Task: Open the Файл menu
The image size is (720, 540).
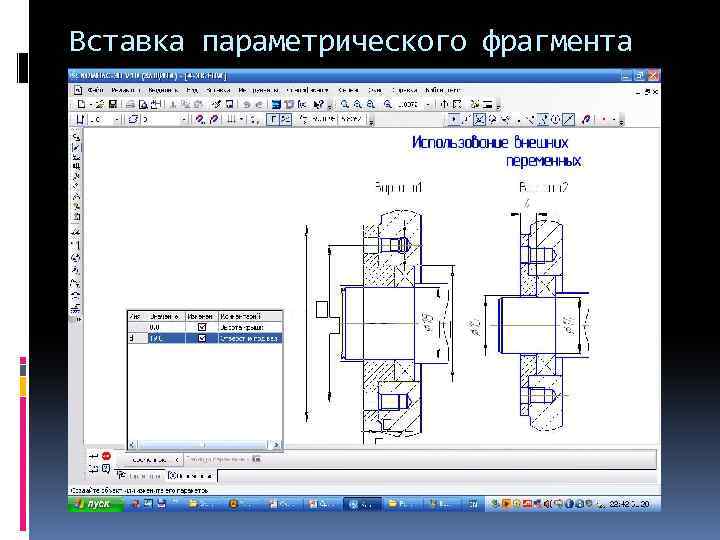Action: pyautogui.click(x=95, y=90)
